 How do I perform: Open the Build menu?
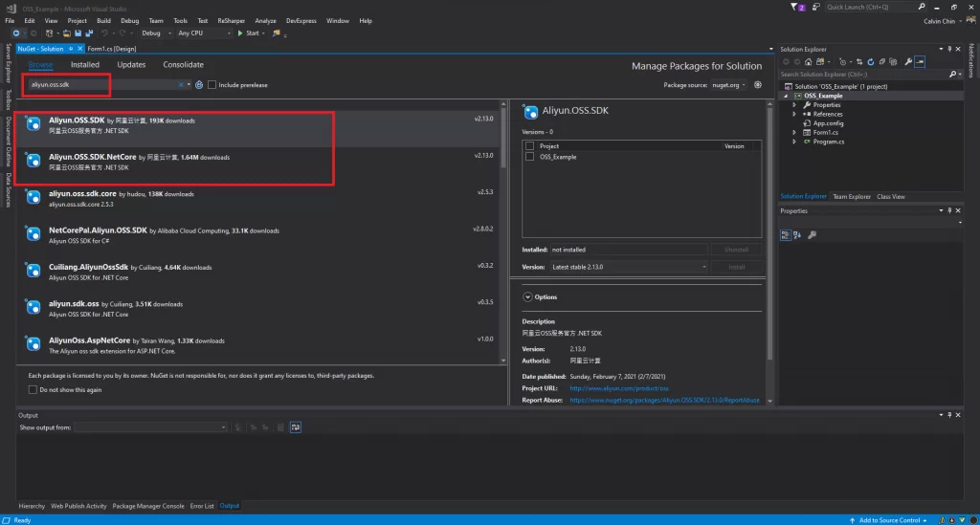[103, 21]
